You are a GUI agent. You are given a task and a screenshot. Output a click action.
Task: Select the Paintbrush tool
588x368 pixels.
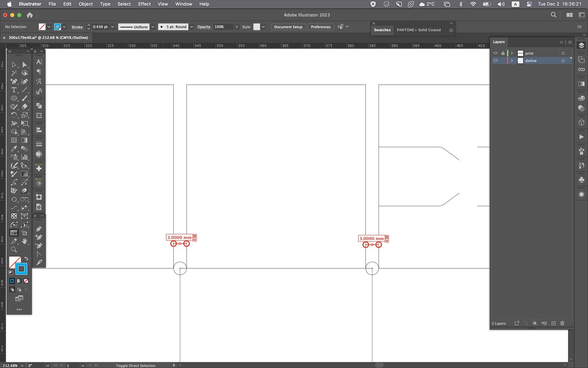point(25,98)
